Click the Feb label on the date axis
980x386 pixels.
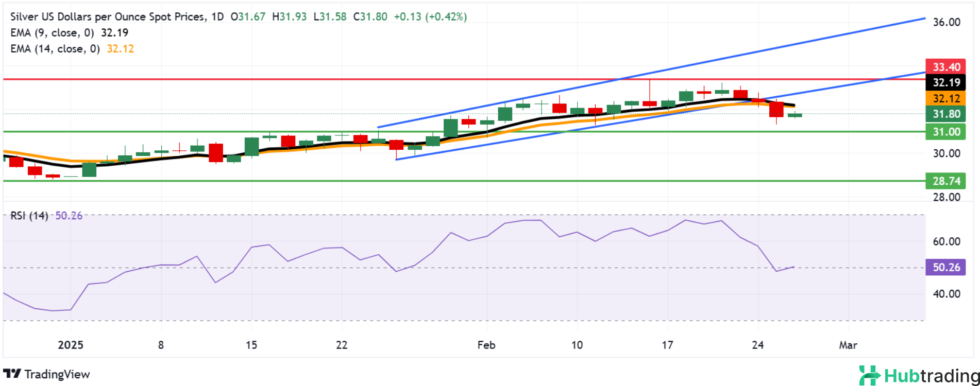(486, 345)
